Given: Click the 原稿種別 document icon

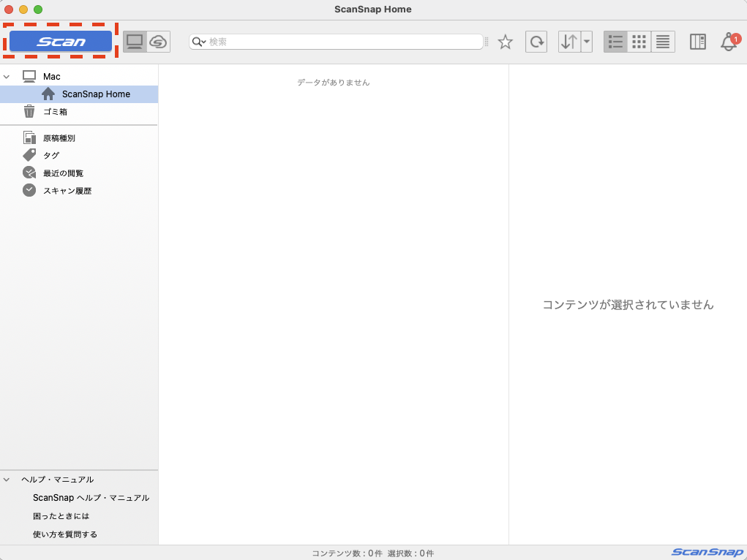Looking at the screenshot, I should tap(29, 137).
